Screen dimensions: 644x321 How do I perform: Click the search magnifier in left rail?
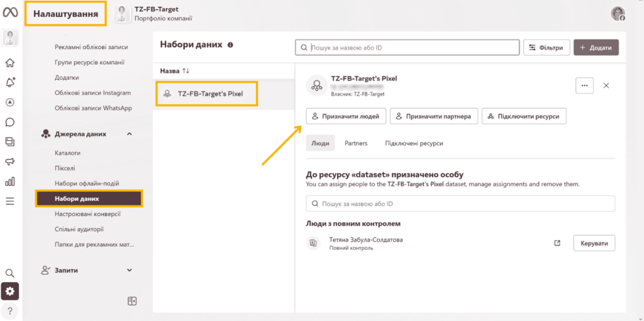point(10,273)
